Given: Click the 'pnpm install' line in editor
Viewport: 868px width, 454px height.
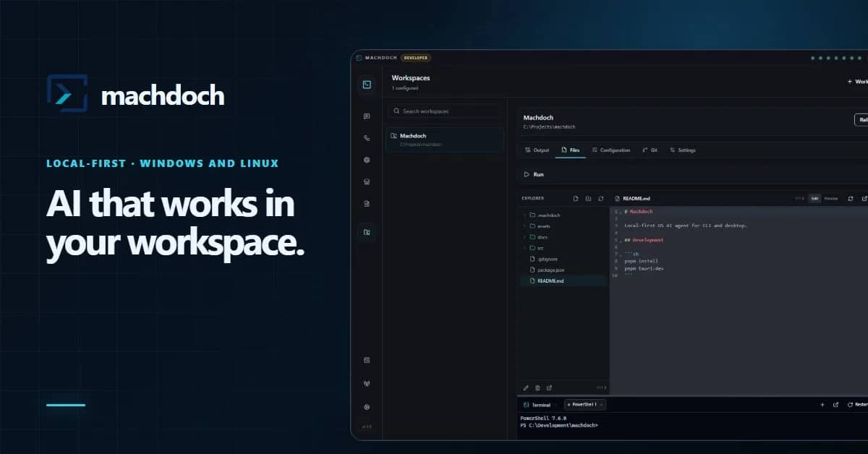Looking at the screenshot, I should tap(641, 261).
